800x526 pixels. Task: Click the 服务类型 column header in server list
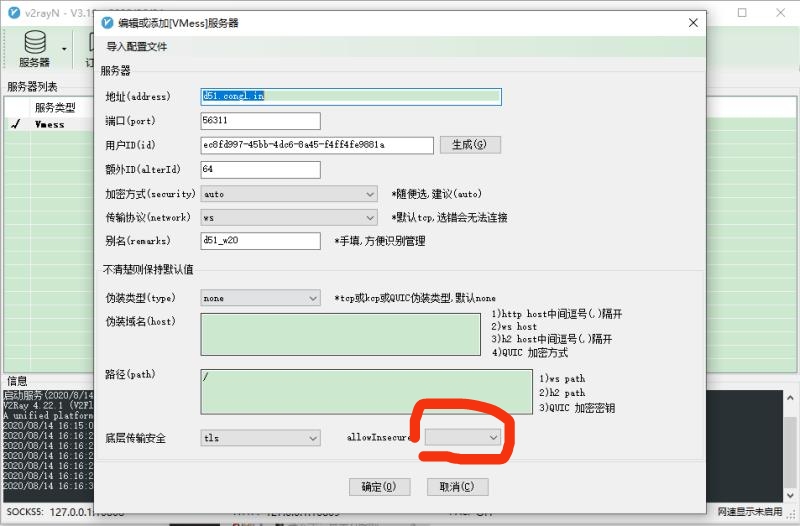coord(55,108)
